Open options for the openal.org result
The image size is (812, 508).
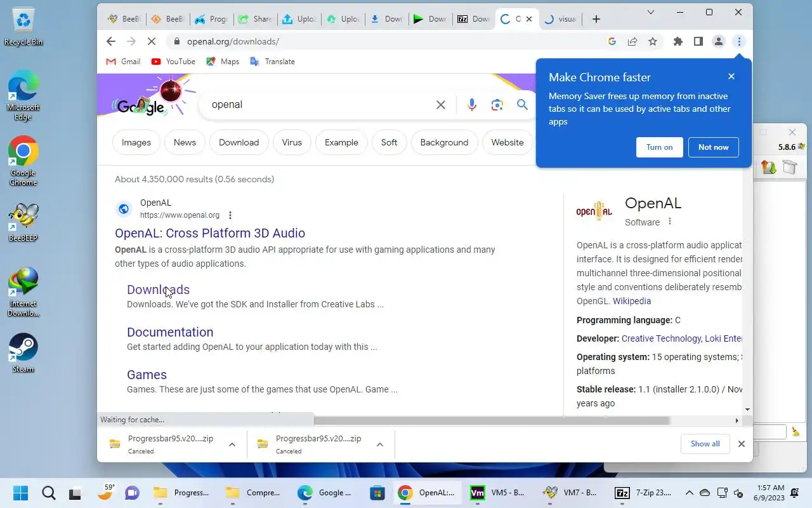tap(230, 215)
